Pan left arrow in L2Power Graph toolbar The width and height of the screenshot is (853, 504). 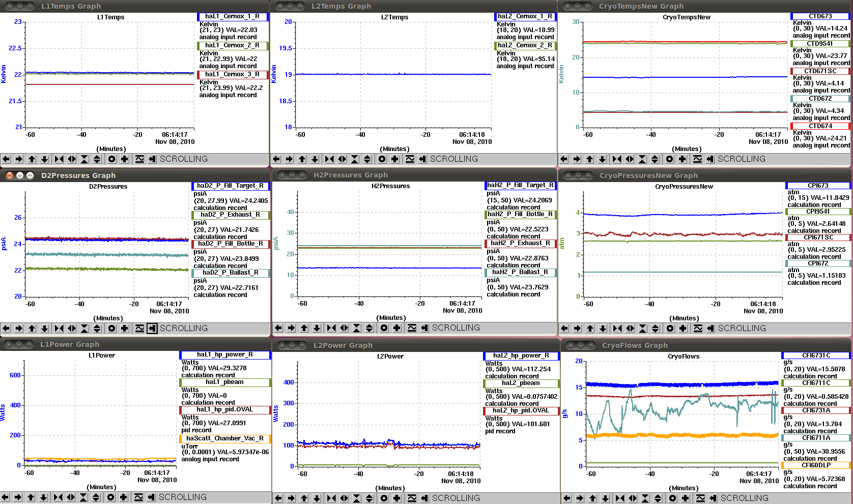[278, 498]
